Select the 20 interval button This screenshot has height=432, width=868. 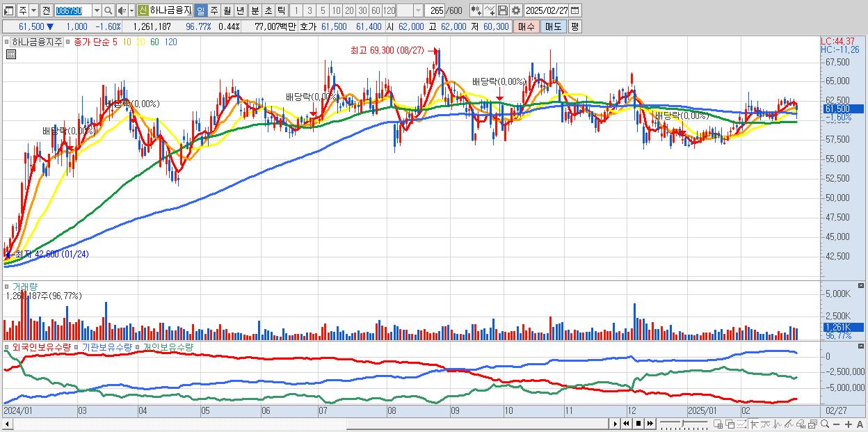(349, 10)
